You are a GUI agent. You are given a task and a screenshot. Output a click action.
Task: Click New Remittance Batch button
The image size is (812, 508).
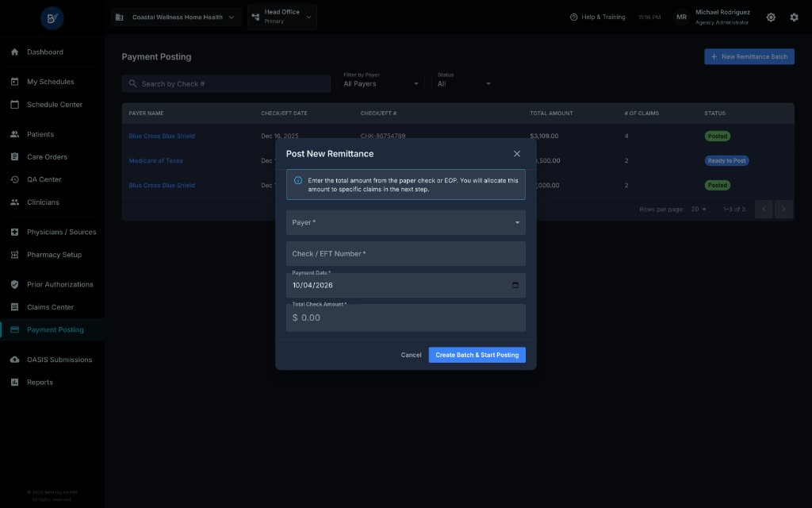click(x=749, y=56)
